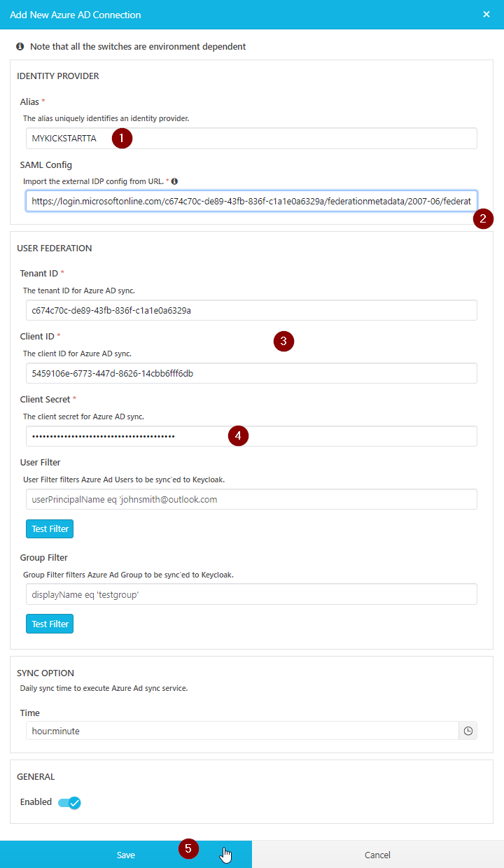The image size is (504, 868).
Task: Click the Cancel button
Action: [x=378, y=855]
